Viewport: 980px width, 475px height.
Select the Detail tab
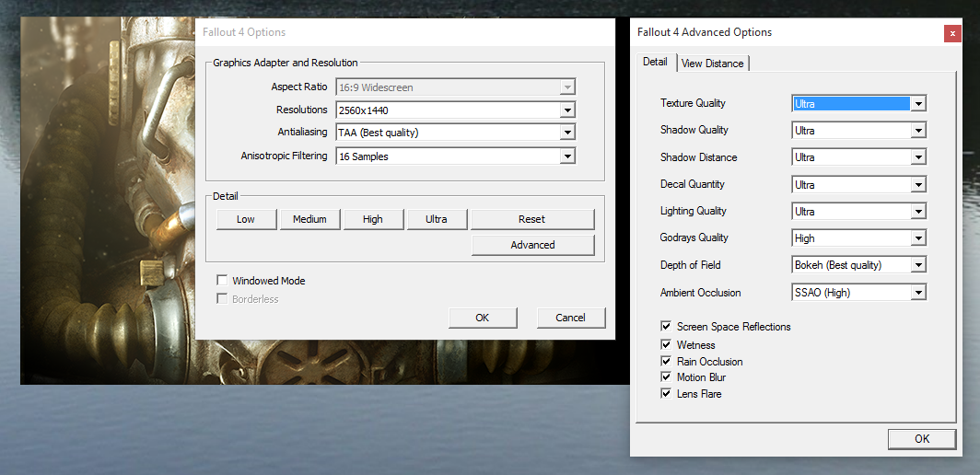coord(655,62)
